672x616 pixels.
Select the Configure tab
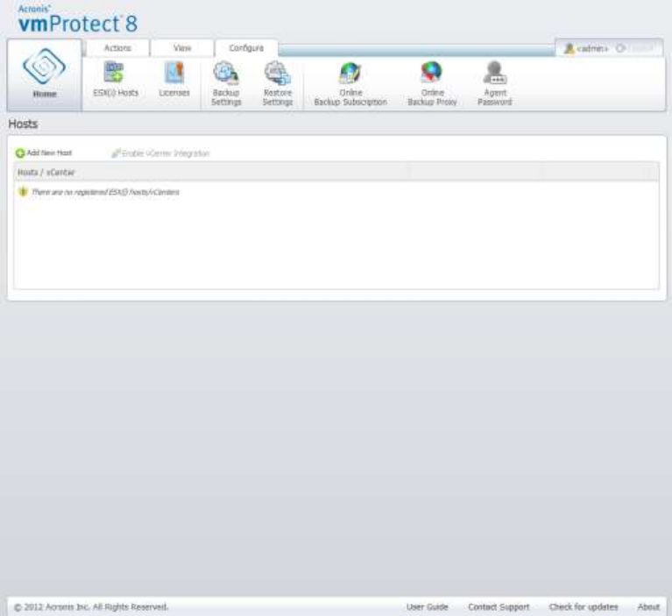click(246, 48)
